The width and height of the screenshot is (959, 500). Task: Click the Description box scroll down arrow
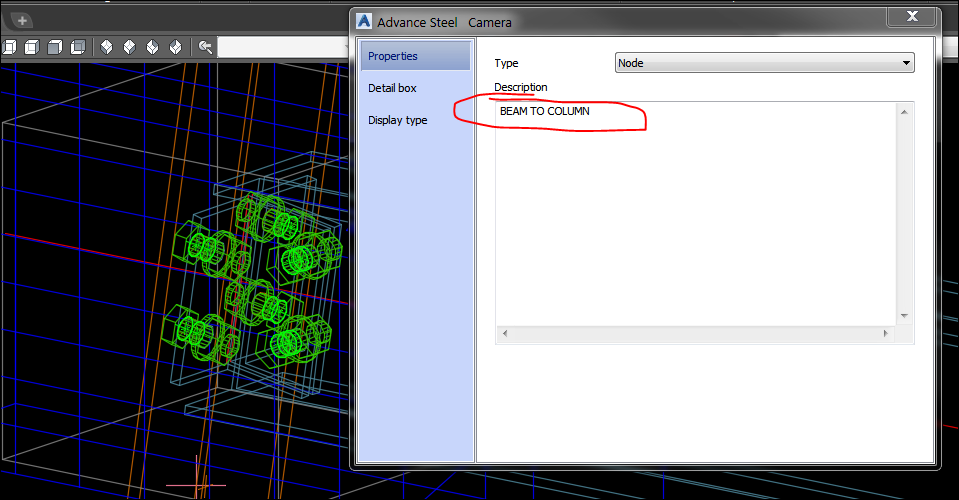coord(904,316)
